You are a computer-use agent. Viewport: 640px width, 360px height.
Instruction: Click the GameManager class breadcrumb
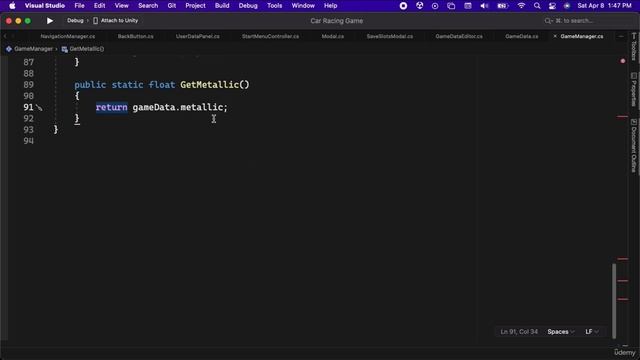pos(29,49)
